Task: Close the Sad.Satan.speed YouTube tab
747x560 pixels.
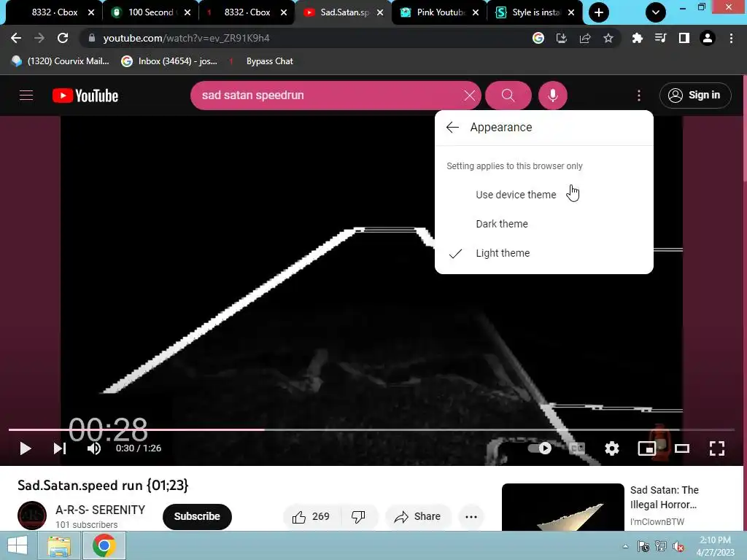Action: 379,13
